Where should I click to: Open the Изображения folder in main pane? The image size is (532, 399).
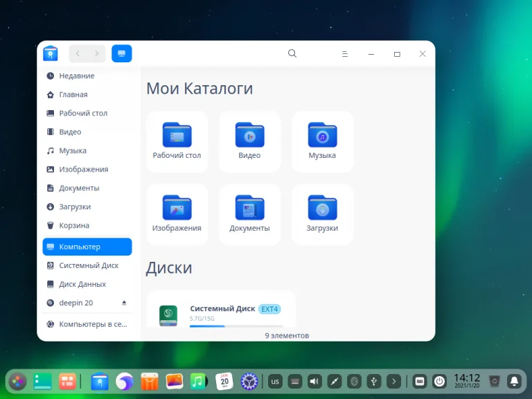click(177, 208)
